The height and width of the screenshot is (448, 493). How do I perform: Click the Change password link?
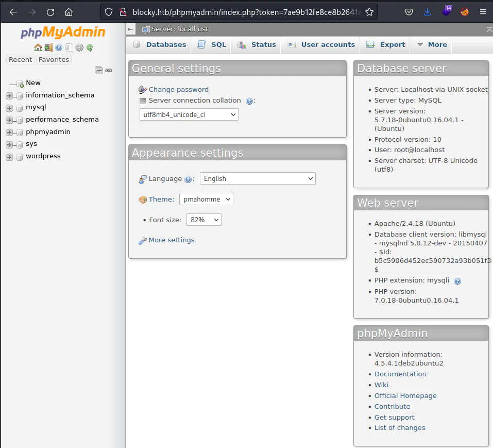[179, 89]
